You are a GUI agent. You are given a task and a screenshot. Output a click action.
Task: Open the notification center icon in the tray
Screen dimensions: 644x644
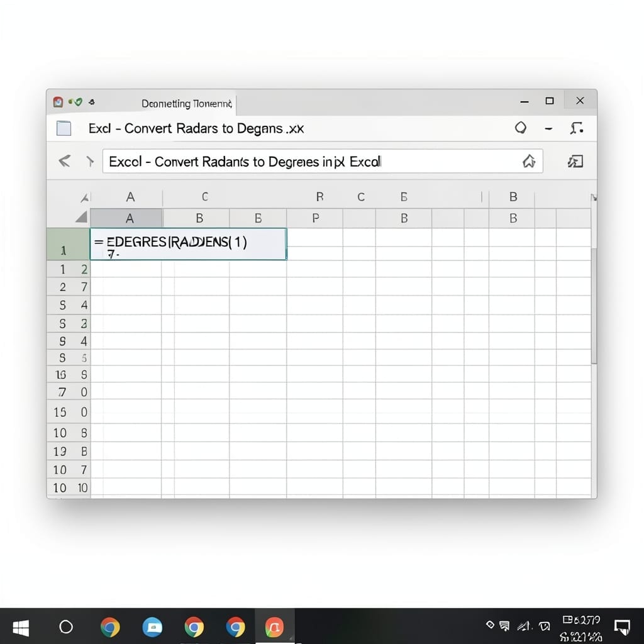(622, 627)
